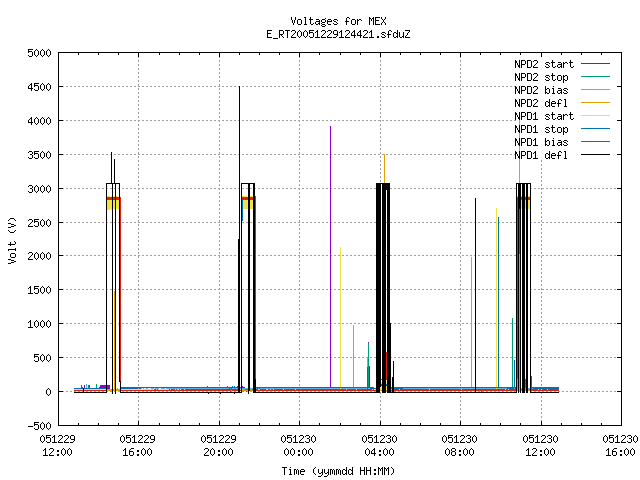Select the E_RT20051229124421.sfduZ file name subtitle
Image resolution: width=640 pixels, height=480 pixels.
tap(338, 34)
